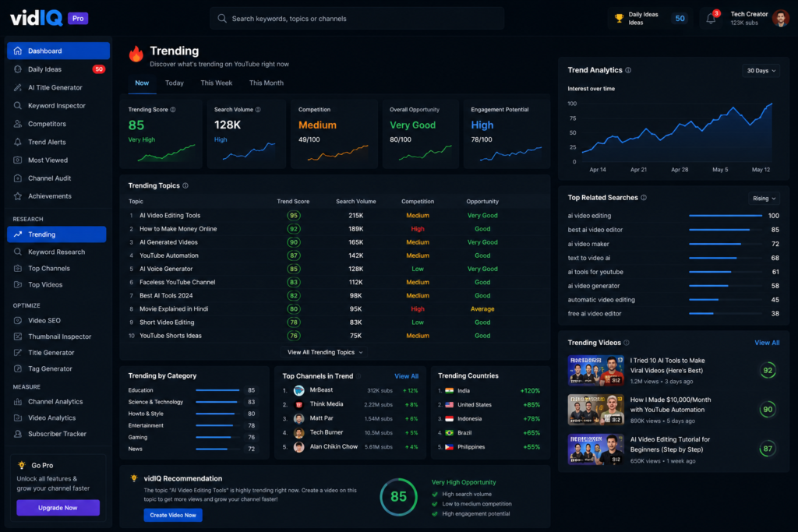Click the Gaming category progress bar

pyautogui.click(x=217, y=437)
